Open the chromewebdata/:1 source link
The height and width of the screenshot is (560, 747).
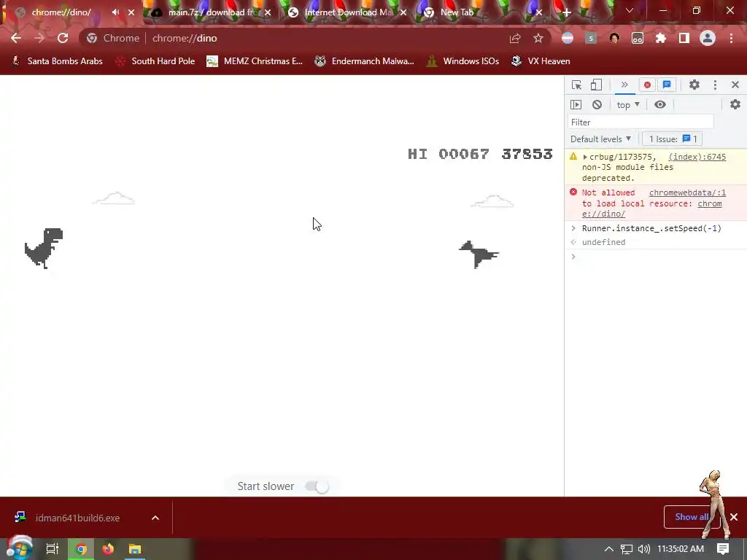coord(687,192)
